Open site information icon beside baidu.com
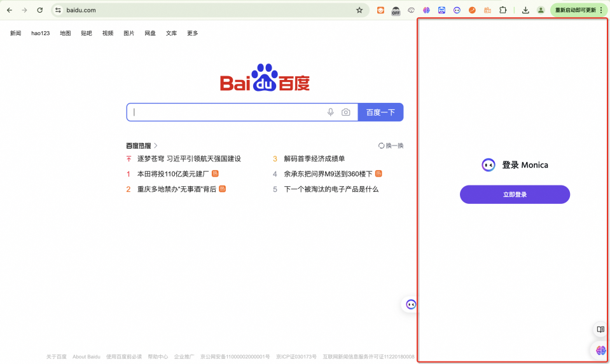The image size is (610, 364). tap(58, 10)
